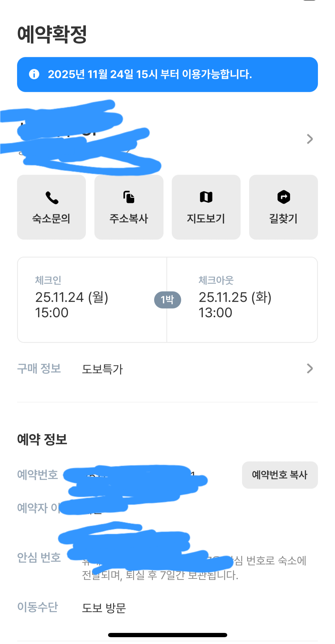Tap the 길찾기 label text
Screen dimensions: 335x644
(283, 219)
